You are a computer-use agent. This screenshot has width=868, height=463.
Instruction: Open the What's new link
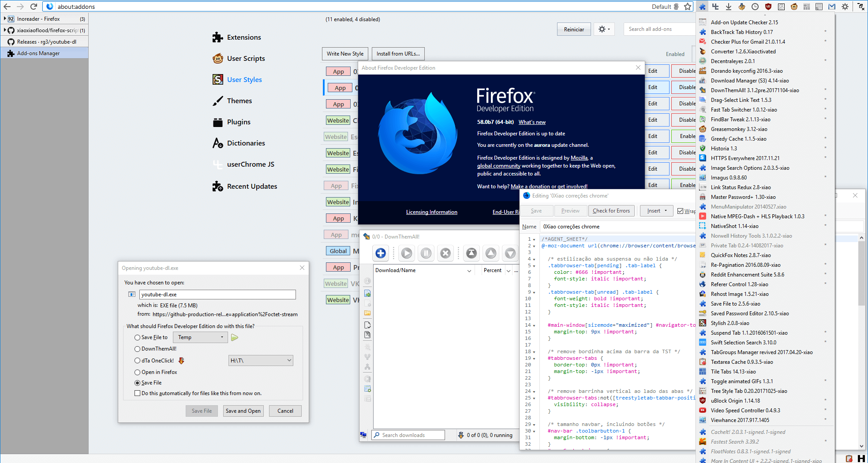tap(532, 122)
